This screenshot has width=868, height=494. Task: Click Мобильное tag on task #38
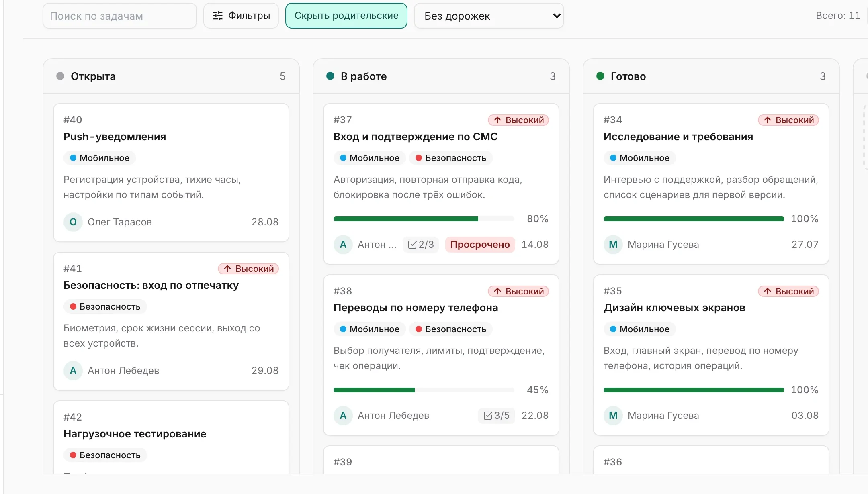pos(370,329)
